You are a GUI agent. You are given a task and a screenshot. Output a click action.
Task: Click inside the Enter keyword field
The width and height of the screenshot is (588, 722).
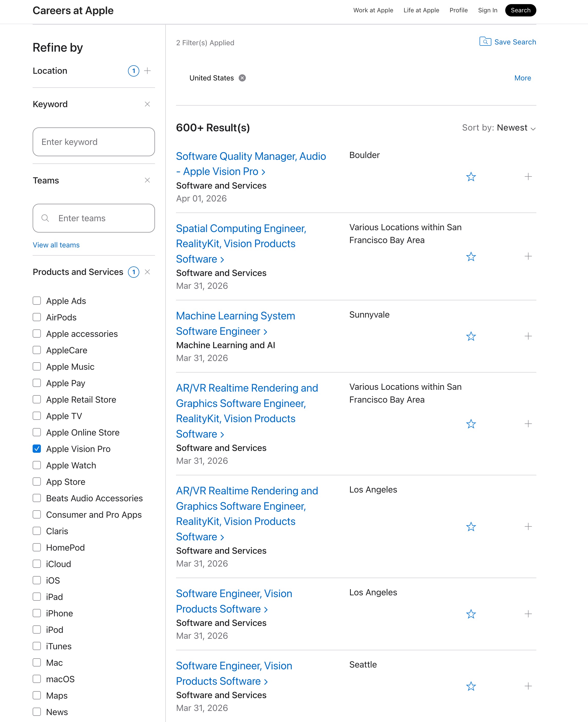[94, 142]
